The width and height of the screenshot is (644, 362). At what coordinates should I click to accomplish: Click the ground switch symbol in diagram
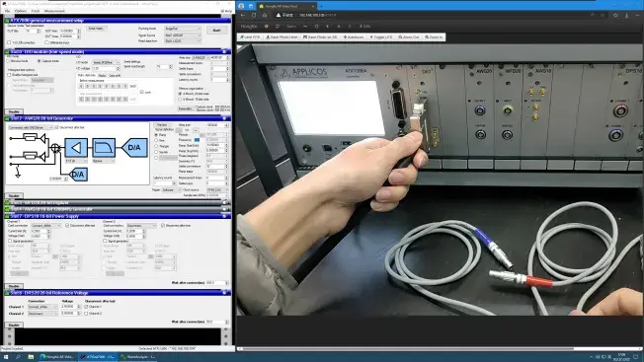point(17,172)
